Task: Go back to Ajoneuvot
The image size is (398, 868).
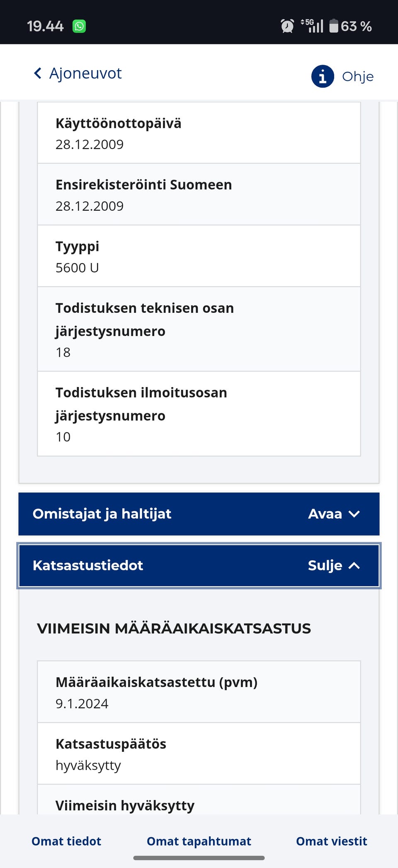Action: (x=85, y=73)
